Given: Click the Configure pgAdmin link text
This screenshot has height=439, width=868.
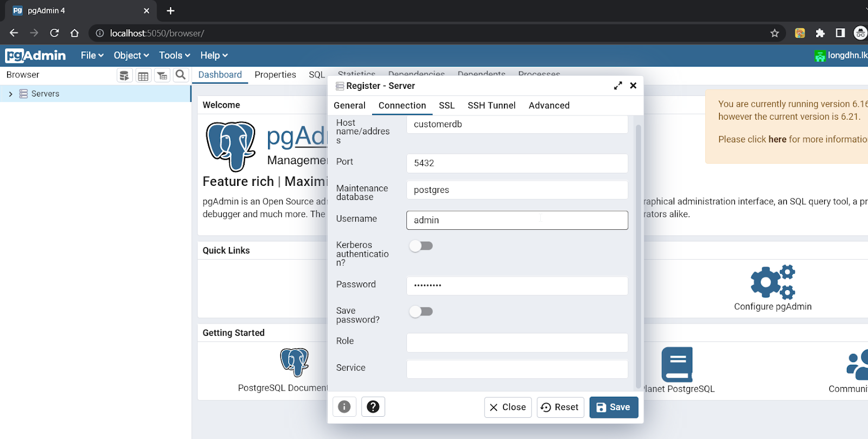Looking at the screenshot, I should (x=773, y=307).
